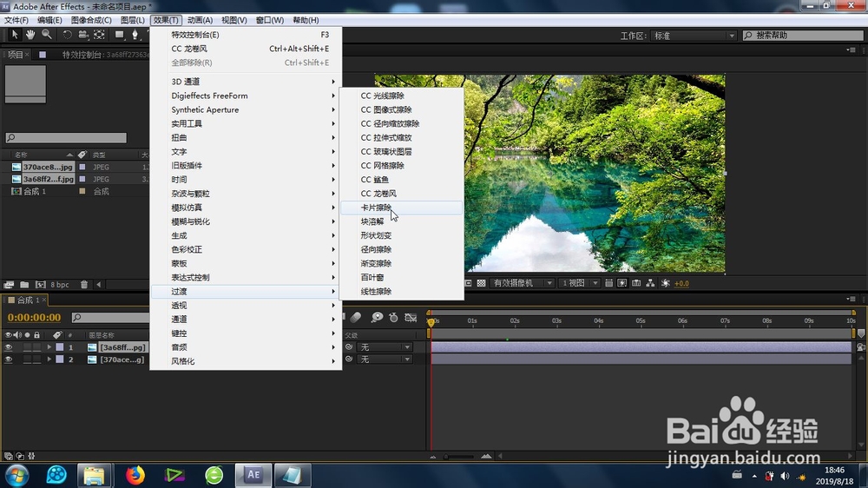Open layer 1 parent dropdown

[x=385, y=347]
